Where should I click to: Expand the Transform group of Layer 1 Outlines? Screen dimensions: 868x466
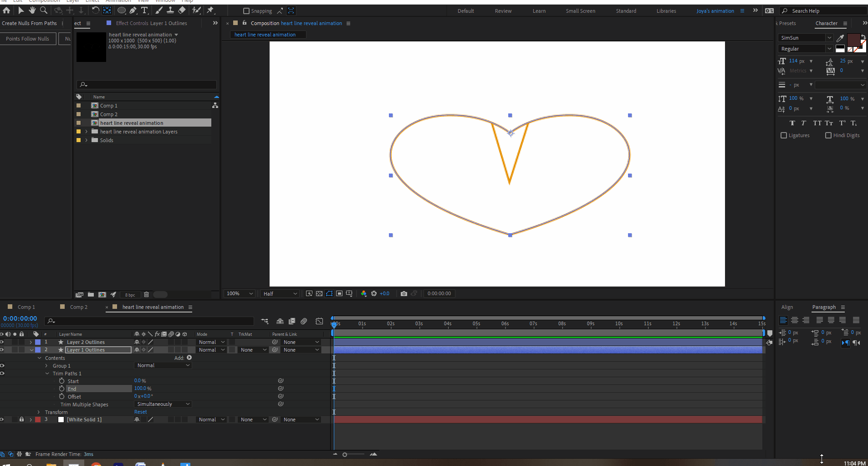click(39, 412)
